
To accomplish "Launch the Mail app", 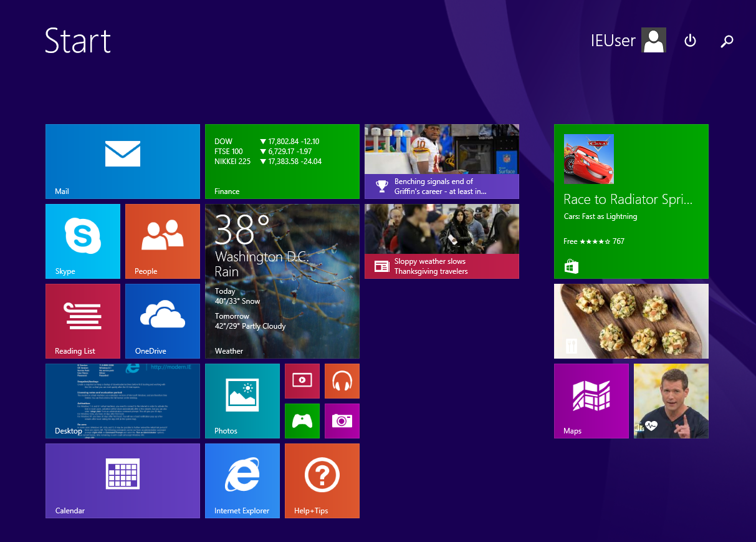I will click(x=122, y=161).
